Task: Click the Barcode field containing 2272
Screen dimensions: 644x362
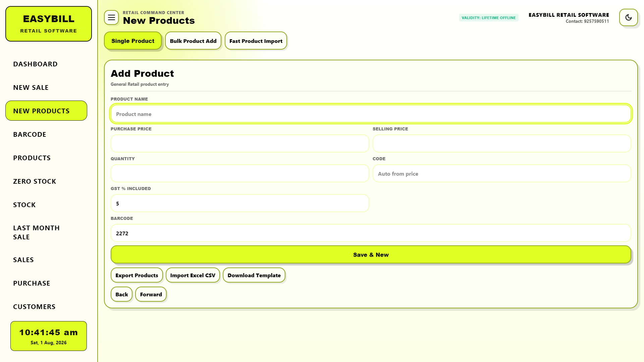Action: (x=371, y=233)
